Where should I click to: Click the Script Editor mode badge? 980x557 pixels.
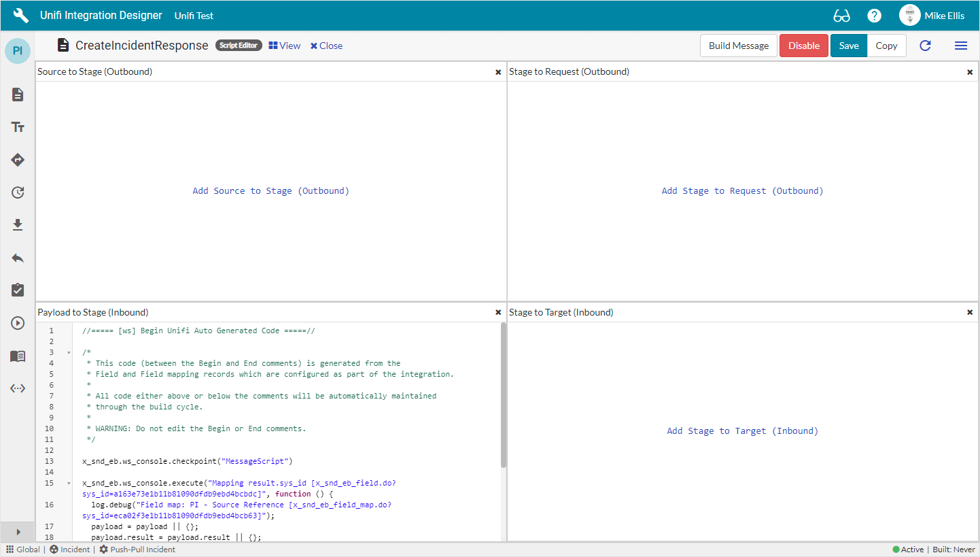[x=239, y=46]
